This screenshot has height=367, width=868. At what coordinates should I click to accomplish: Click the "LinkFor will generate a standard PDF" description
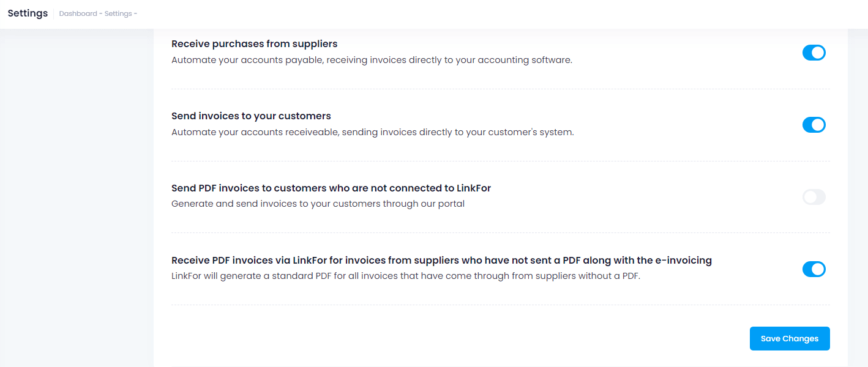405,276
